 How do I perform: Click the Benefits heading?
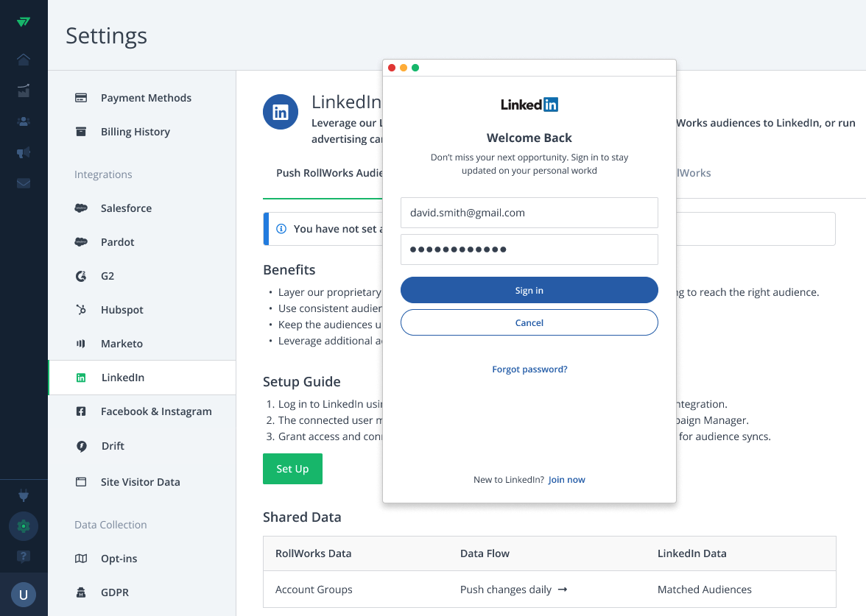click(x=289, y=270)
